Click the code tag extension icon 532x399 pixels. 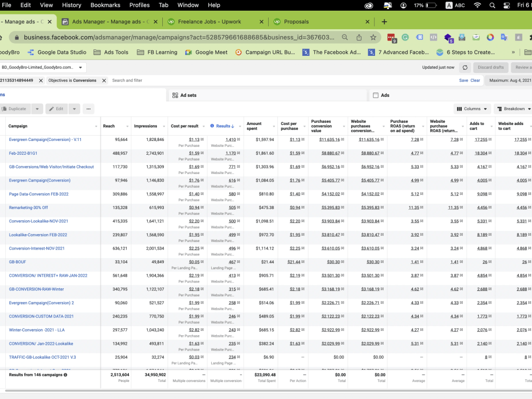[x=434, y=37]
